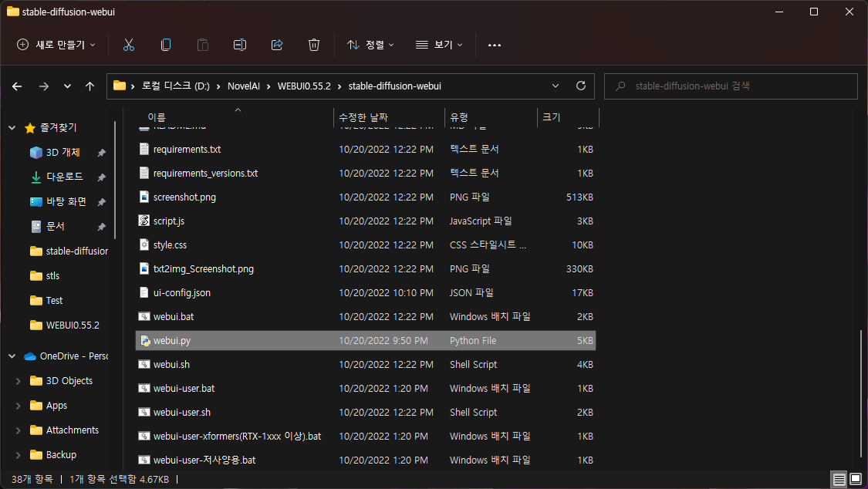Screen dimensions: 868x489
Task: Click the OneDrive cloud icon
Action: 30,356
